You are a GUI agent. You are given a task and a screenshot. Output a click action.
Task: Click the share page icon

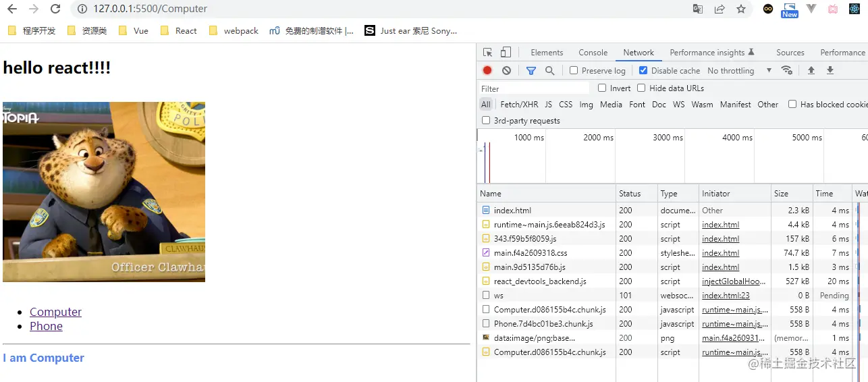pos(720,9)
